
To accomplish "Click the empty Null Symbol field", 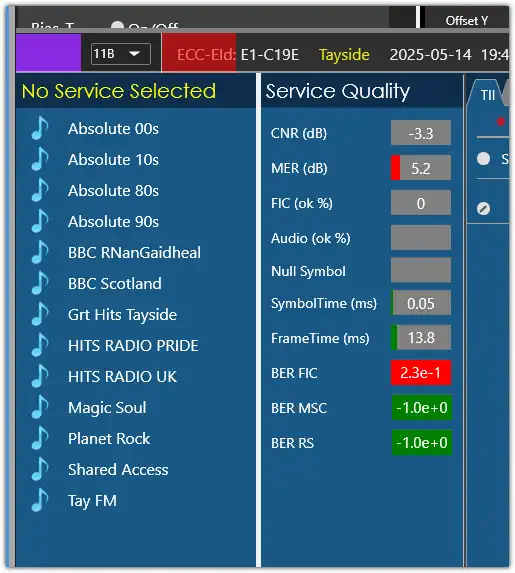I will 421,270.
